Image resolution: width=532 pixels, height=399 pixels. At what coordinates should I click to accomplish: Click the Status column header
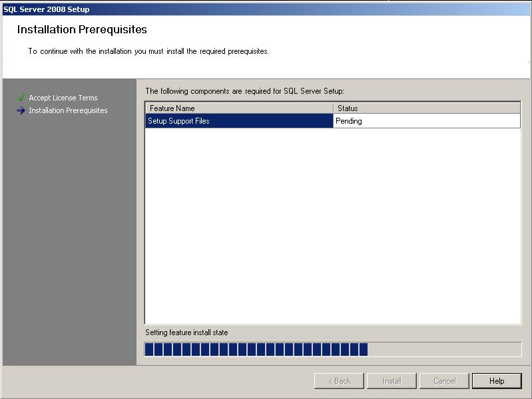(x=427, y=108)
